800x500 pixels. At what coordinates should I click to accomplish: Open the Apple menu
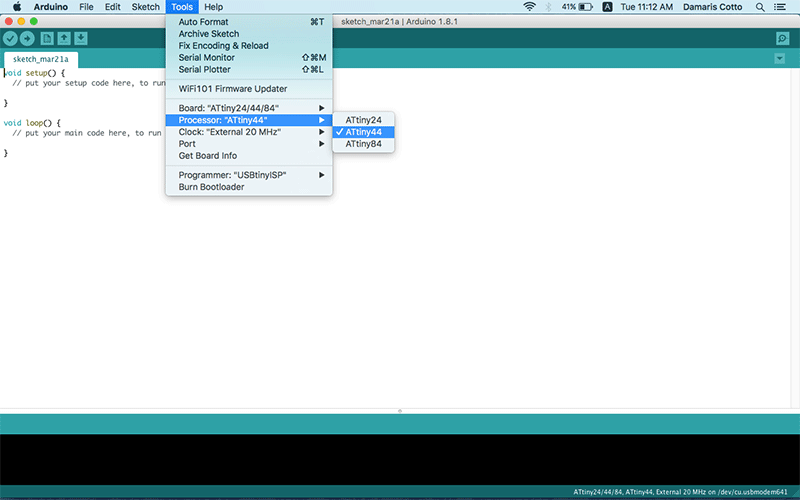click(x=17, y=7)
